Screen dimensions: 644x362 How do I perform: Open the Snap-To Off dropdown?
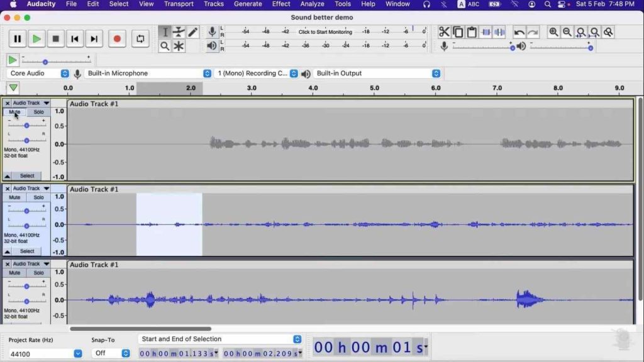click(111, 353)
